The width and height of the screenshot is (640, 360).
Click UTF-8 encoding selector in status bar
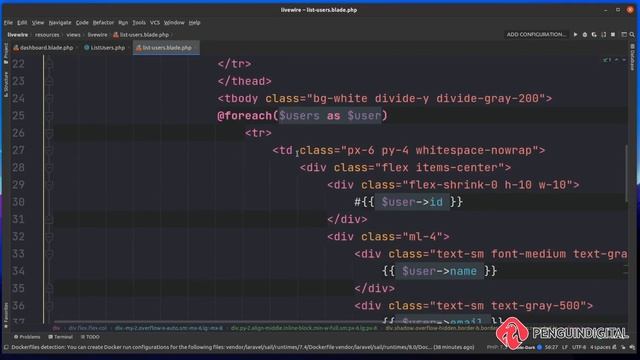(579, 347)
